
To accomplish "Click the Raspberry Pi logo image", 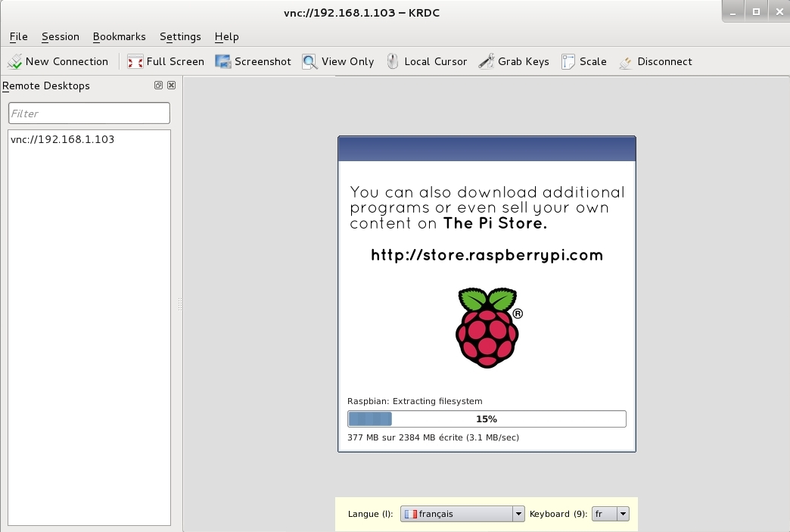I will pyautogui.click(x=489, y=328).
